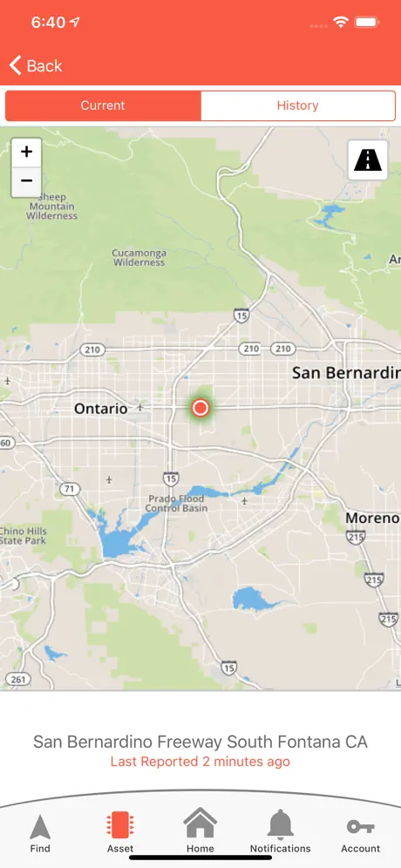The height and width of the screenshot is (868, 401).
Task: Open the Find tab arrow icon
Action: pos(40,827)
